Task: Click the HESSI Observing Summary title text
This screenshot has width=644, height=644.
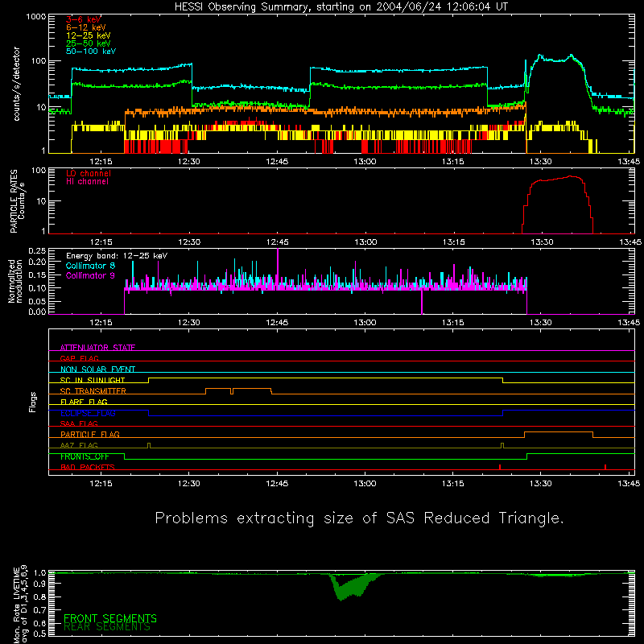Action: [x=341, y=6]
